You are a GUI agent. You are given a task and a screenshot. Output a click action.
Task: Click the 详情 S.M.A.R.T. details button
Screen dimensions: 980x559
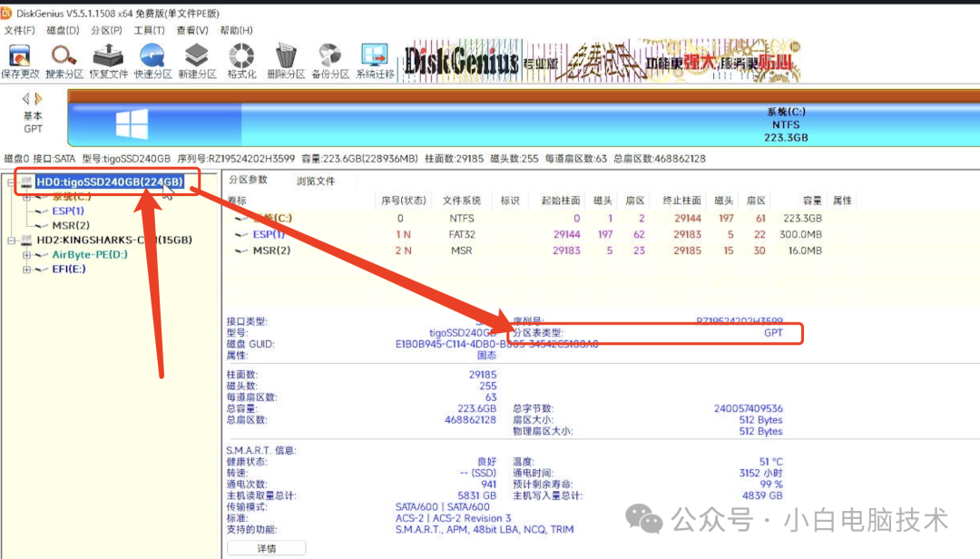pos(267,548)
